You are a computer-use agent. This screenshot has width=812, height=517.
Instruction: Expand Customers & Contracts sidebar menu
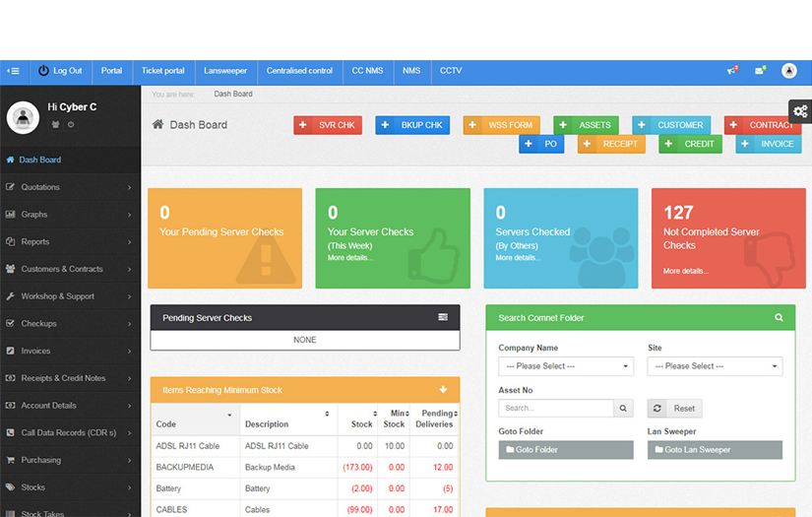pos(71,269)
